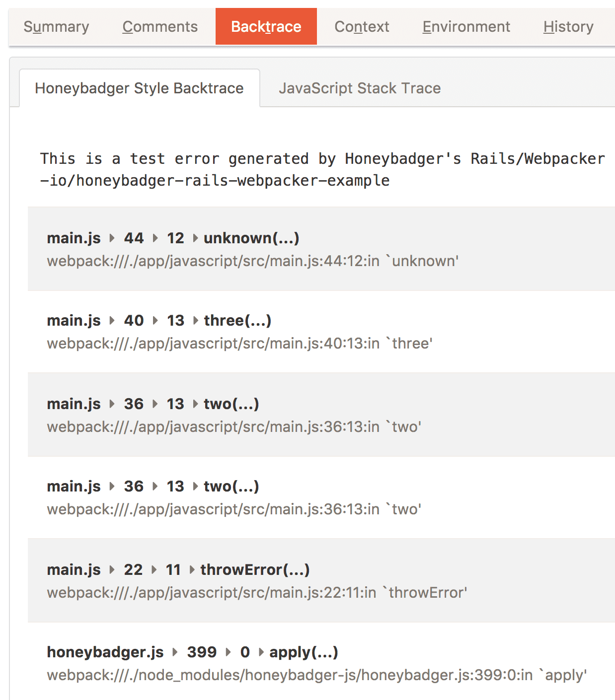Select Honeybadger Style Backtrace sub-tab
This screenshot has width=615, height=700.
139,88
